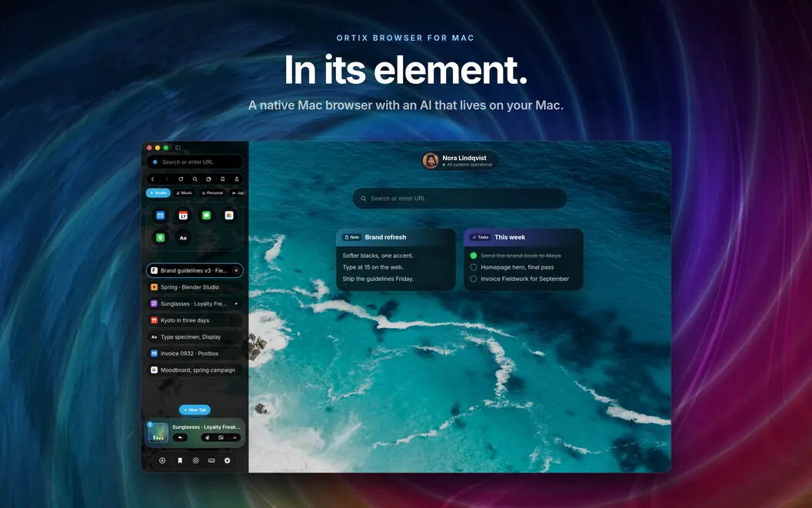812x508 pixels.
Task: Open the Kyoto in three days tab
Action: pos(195,320)
